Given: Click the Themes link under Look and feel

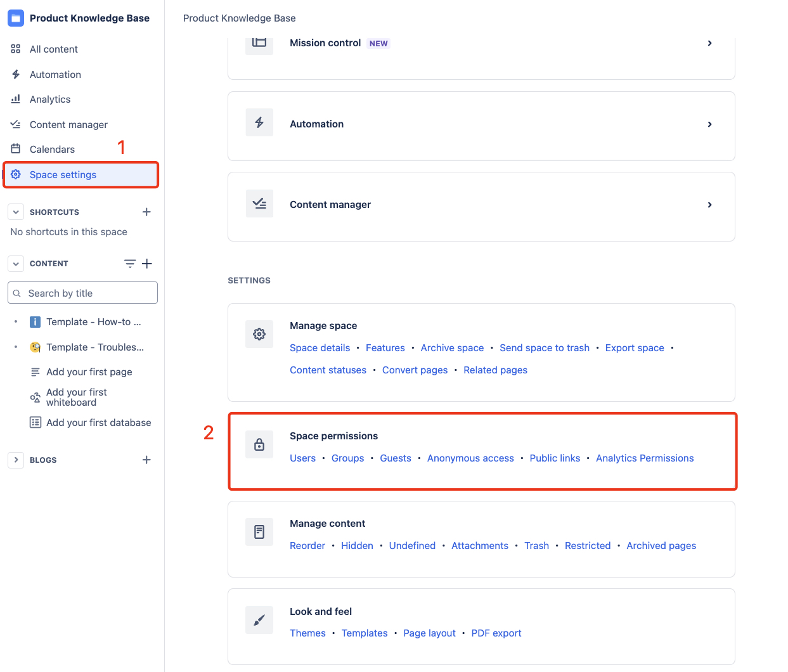Looking at the screenshot, I should coord(307,633).
